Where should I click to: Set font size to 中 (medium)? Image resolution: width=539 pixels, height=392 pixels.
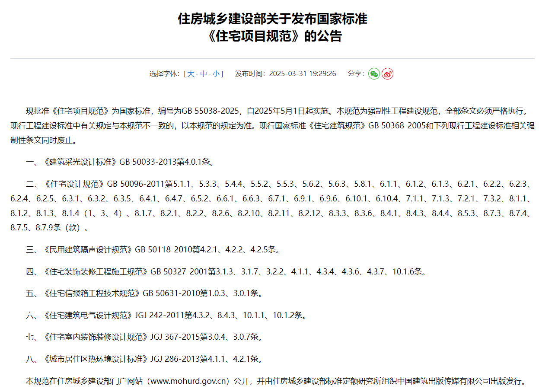[x=203, y=73]
